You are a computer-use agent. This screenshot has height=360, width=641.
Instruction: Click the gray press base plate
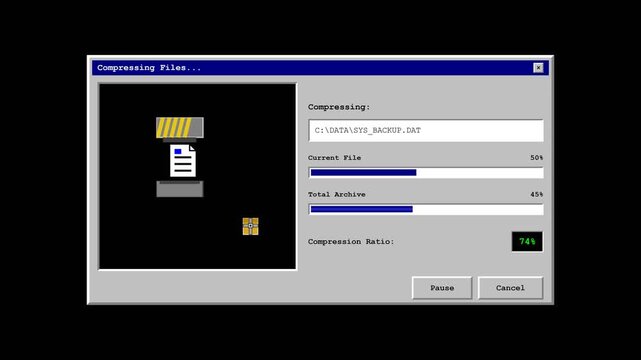pos(180,189)
